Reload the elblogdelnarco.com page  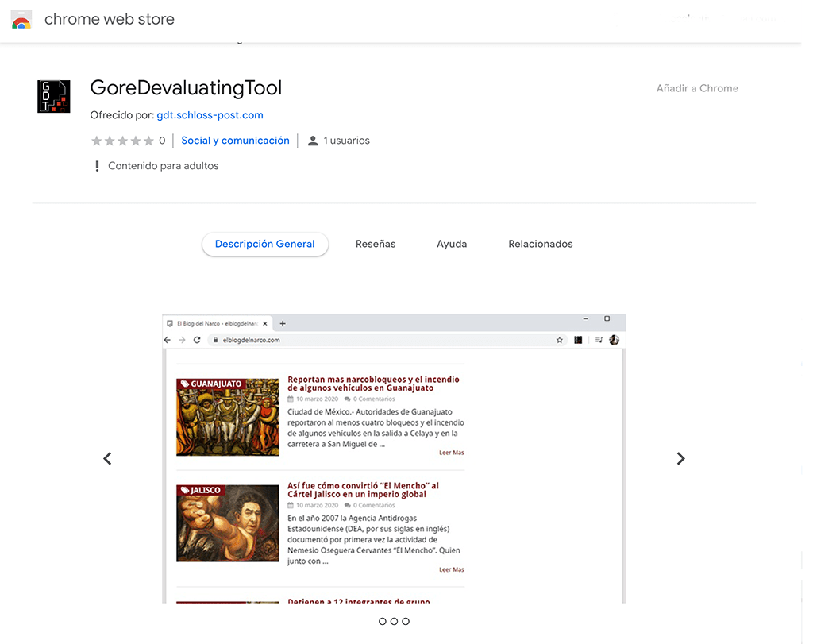(197, 340)
